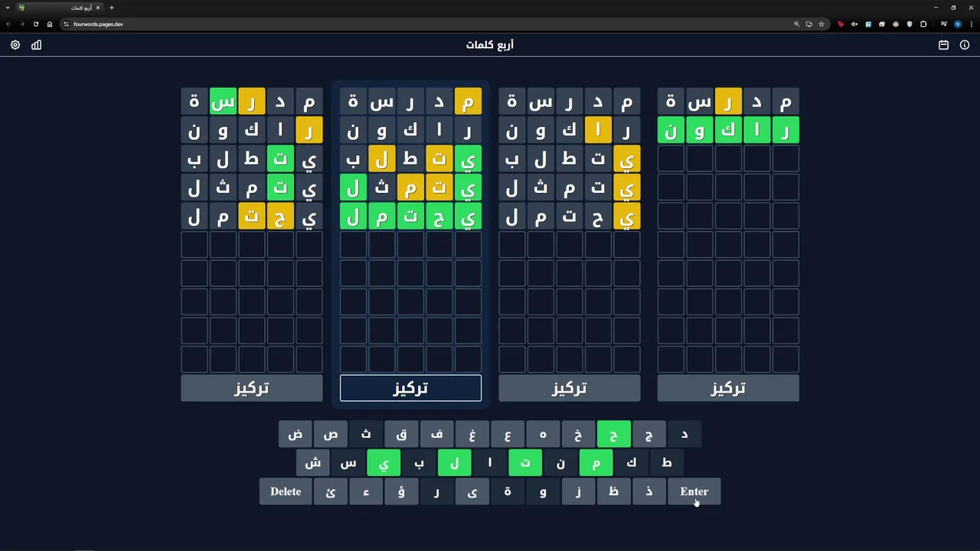
Task: Tap the خ key on keyboard
Action: coord(578,434)
